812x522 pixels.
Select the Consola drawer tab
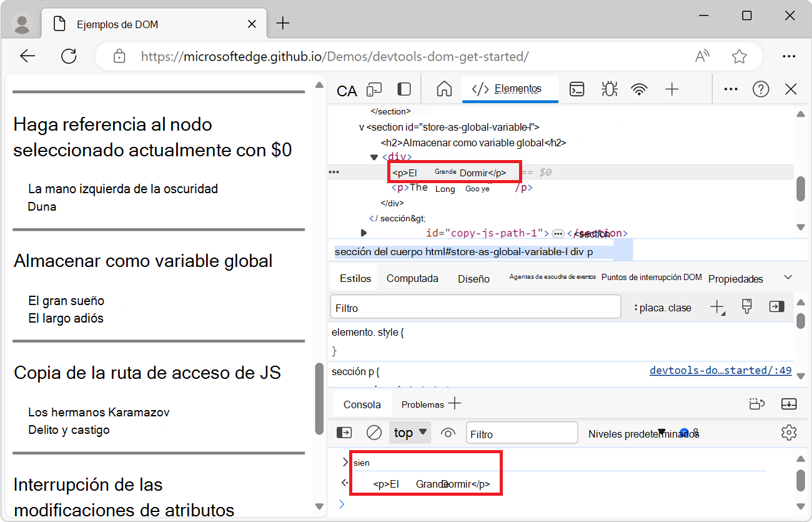point(362,404)
